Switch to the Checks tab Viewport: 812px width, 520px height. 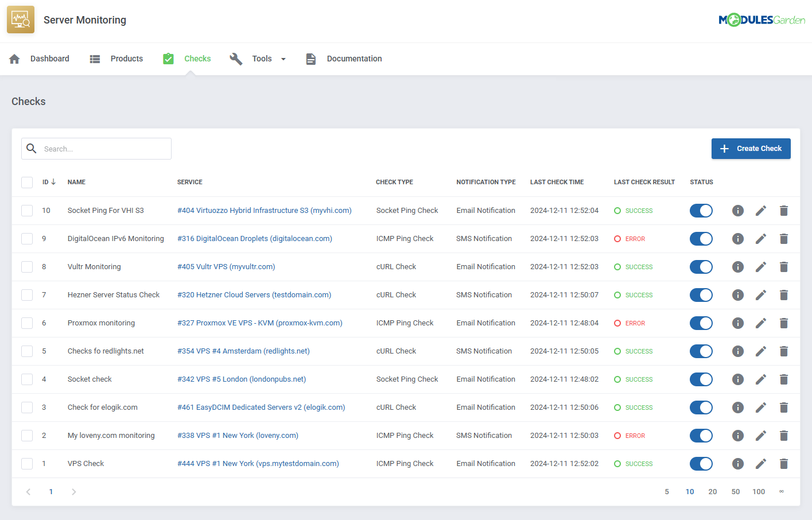pos(187,59)
